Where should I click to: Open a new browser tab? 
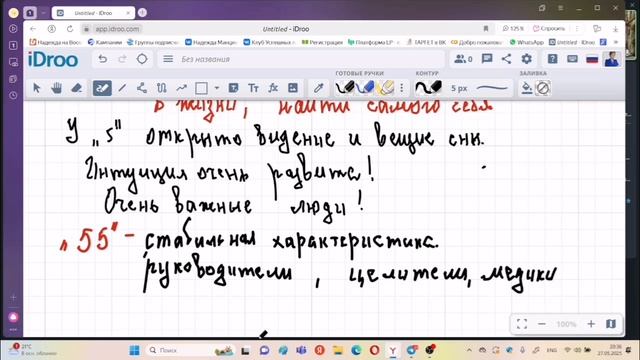pyautogui.click(x=142, y=13)
